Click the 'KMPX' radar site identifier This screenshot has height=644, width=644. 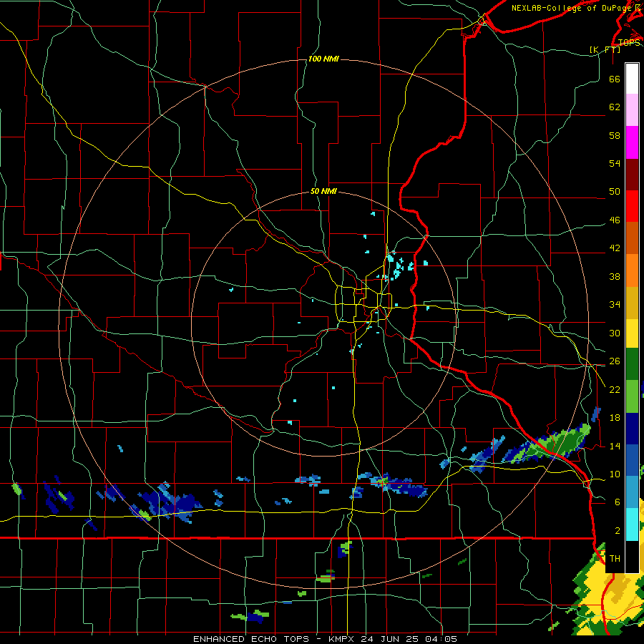pyautogui.click(x=341, y=639)
